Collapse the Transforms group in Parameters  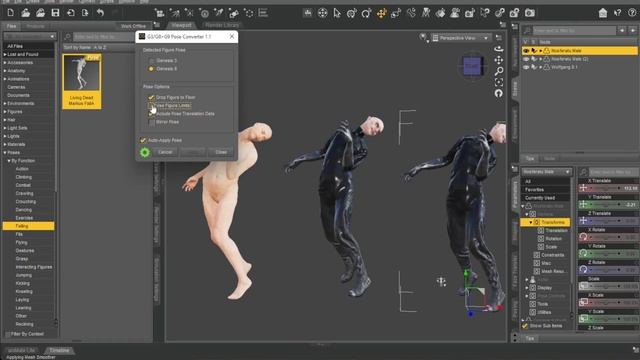point(531,222)
